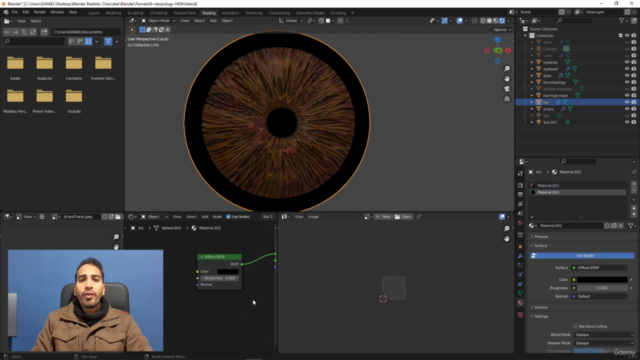
Task: Expand the iris object in outliner
Action: [531, 102]
